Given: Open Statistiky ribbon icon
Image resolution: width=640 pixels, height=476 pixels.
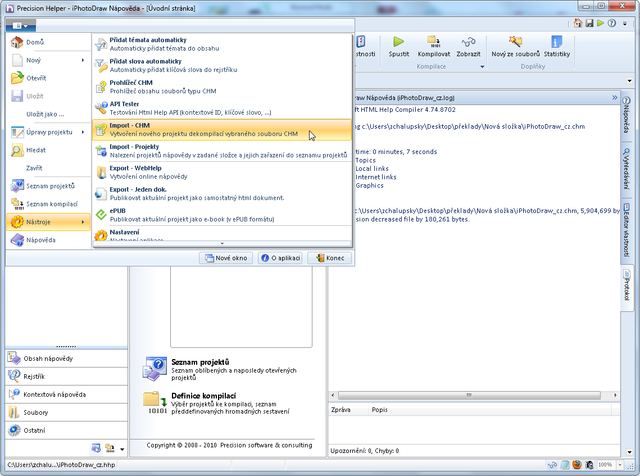Looking at the screenshot, I should point(557,42).
